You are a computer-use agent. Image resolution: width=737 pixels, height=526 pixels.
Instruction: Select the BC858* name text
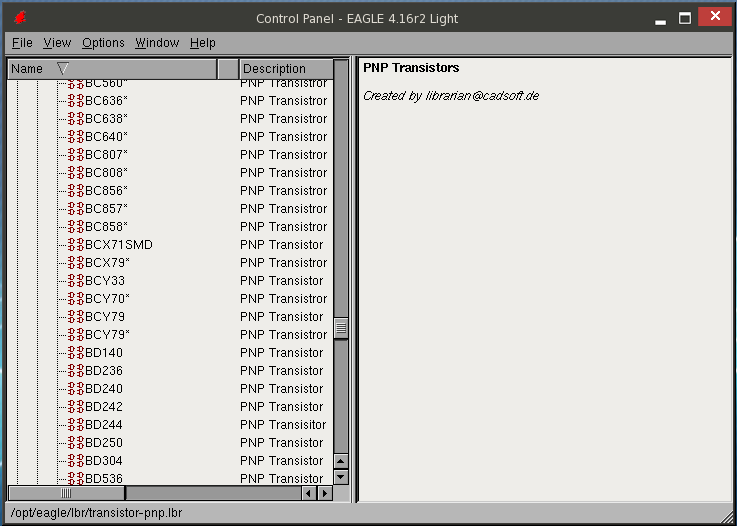106,227
